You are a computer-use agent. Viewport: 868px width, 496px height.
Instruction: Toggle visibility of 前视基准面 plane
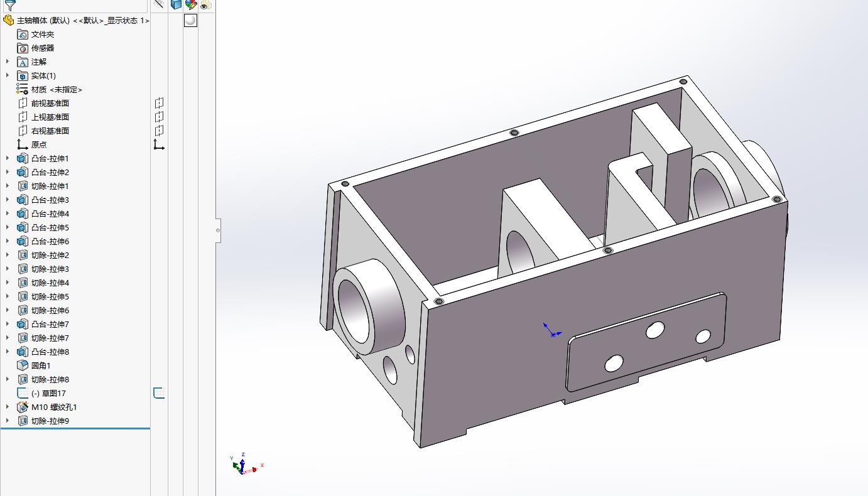[159, 103]
